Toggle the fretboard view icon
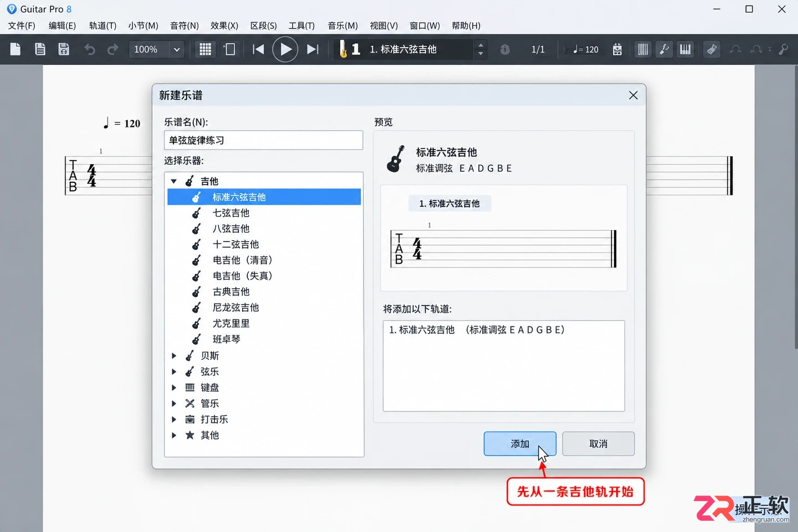Viewport: 798px width, 532px height. 643,49
